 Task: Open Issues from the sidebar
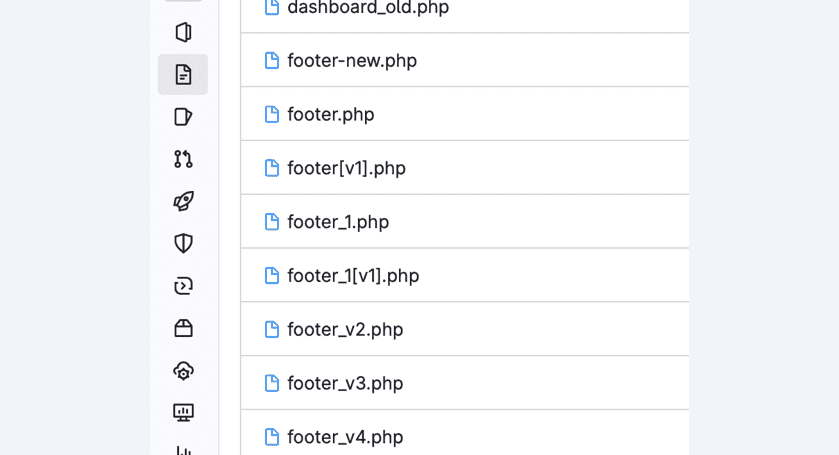coord(183,32)
